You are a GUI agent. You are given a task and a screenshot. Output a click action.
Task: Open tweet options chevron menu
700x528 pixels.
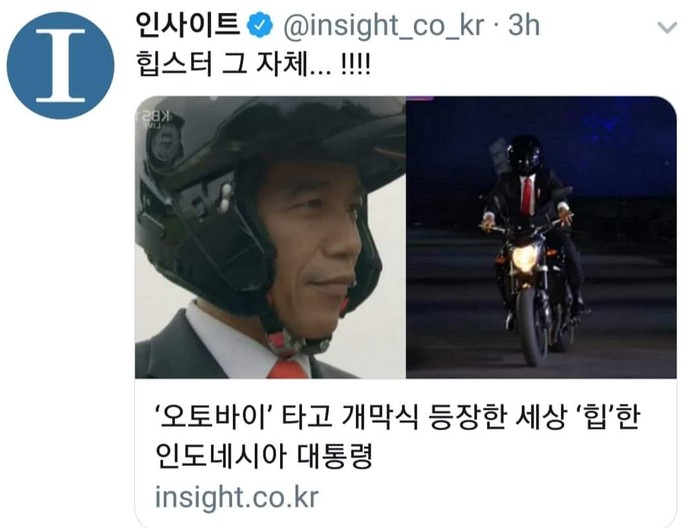[x=667, y=27]
